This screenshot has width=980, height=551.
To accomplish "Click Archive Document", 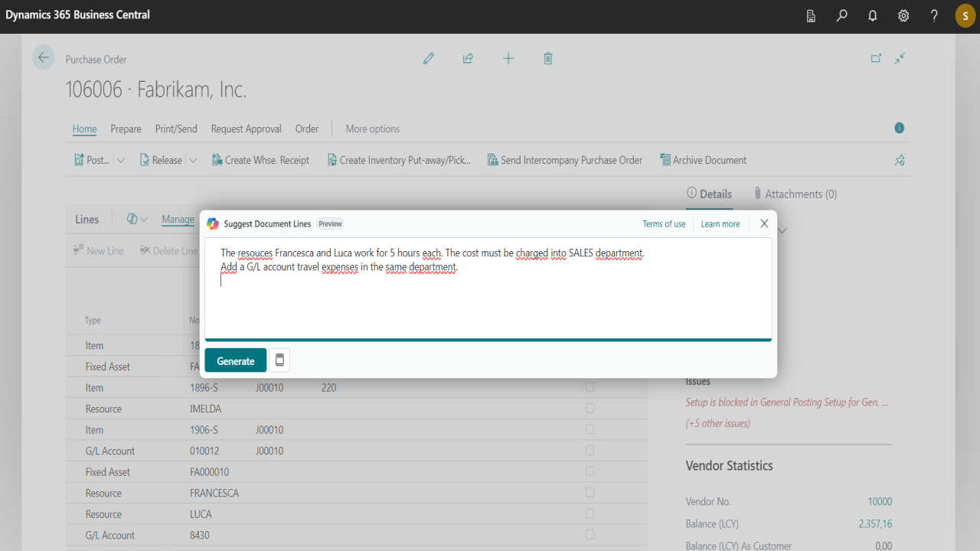I will click(x=703, y=160).
